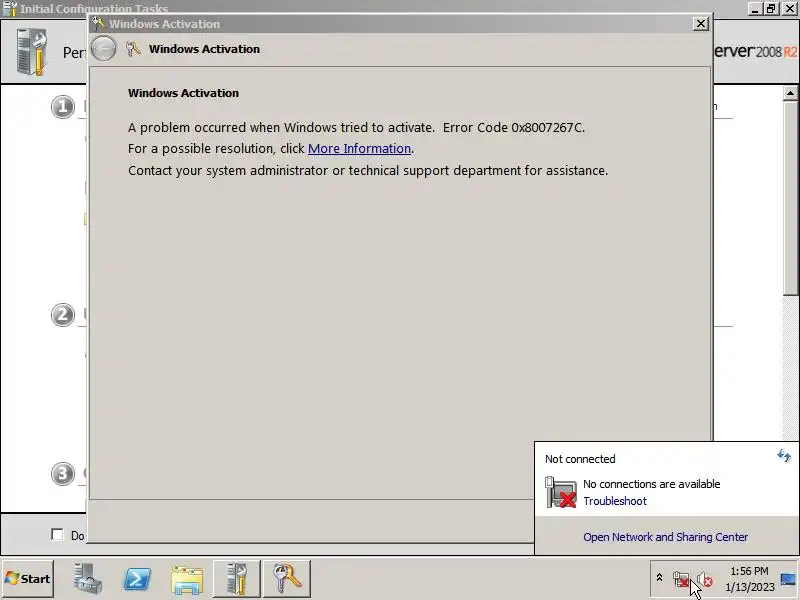Open the Start menu
This screenshot has width=800, height=600.
pos(28,579)
